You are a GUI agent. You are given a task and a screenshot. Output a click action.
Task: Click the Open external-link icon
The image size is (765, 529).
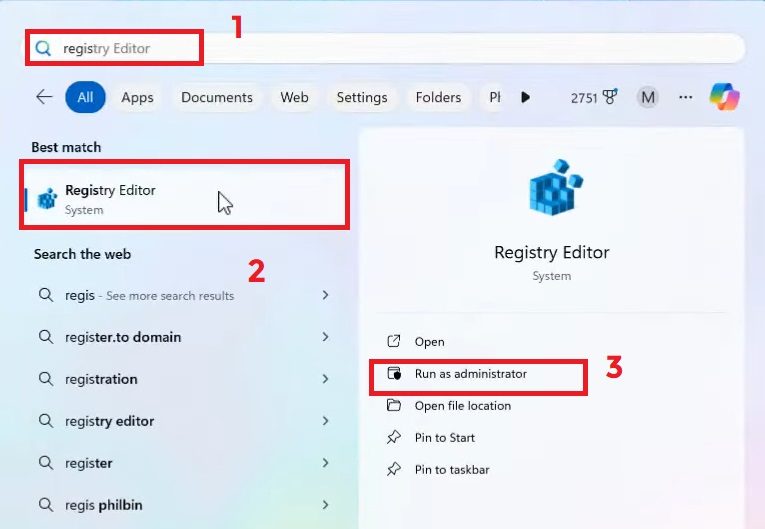[x=394, y=341]
